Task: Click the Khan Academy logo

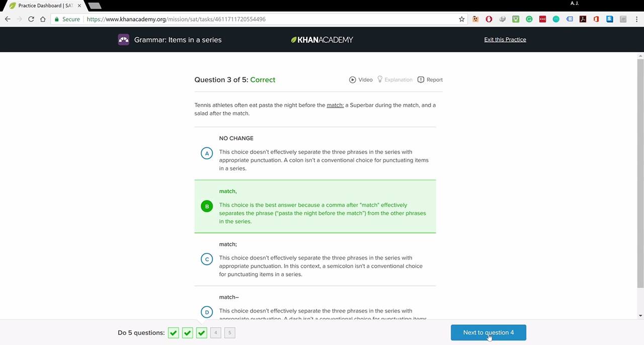Action: 322,40
